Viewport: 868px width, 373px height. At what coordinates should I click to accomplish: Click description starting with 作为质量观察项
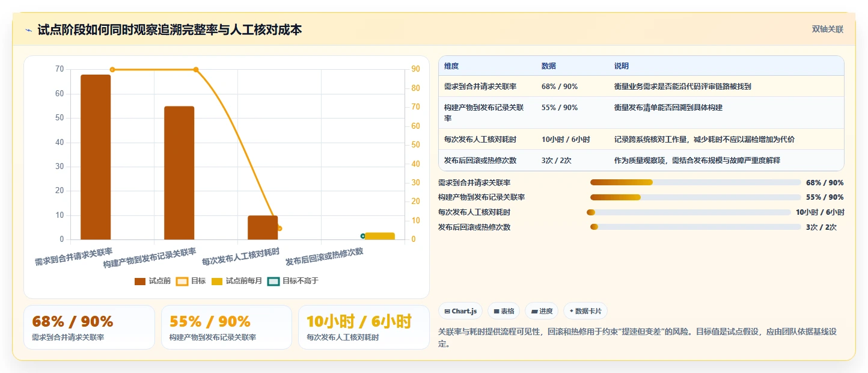pos(697,160)
